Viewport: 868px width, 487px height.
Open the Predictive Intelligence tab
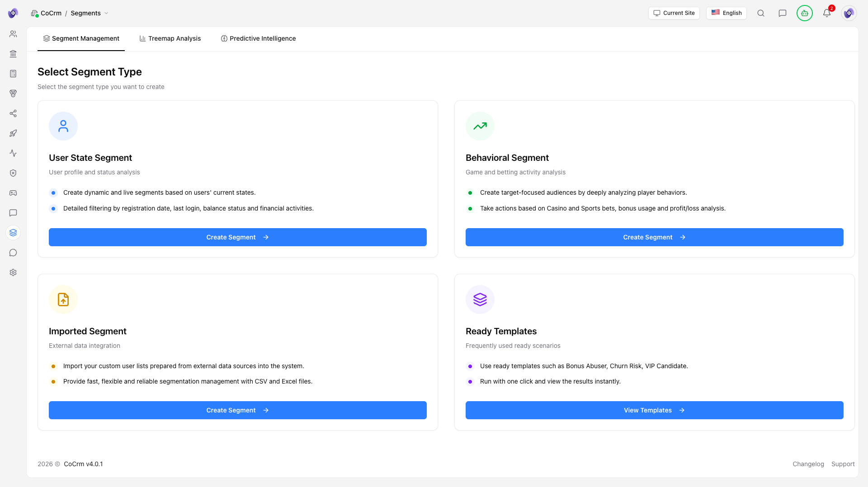258,38
